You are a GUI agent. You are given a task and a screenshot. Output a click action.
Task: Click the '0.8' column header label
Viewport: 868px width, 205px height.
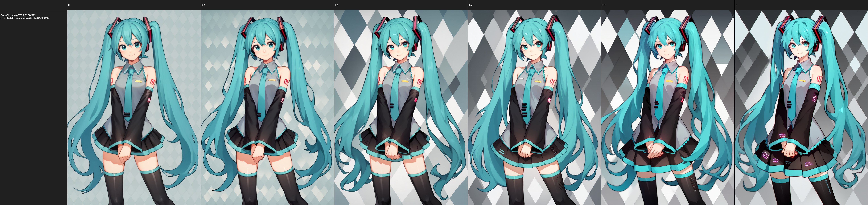(604, 5)
